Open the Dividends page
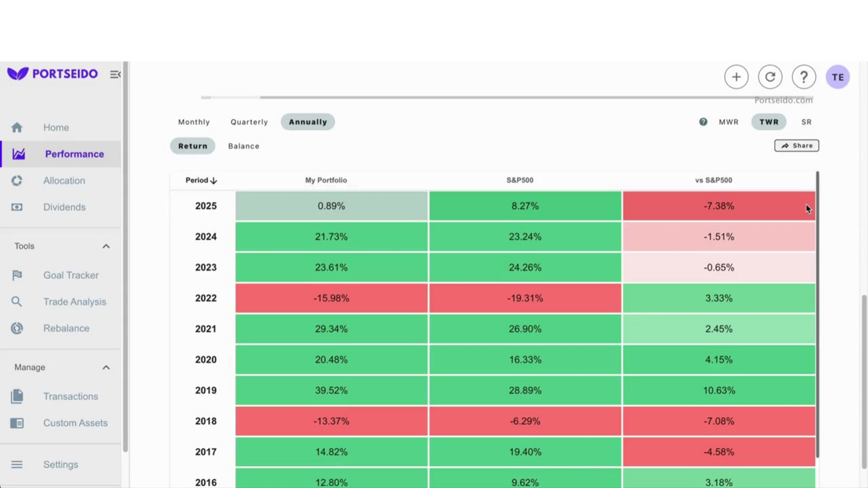 (x=64, y=207)
